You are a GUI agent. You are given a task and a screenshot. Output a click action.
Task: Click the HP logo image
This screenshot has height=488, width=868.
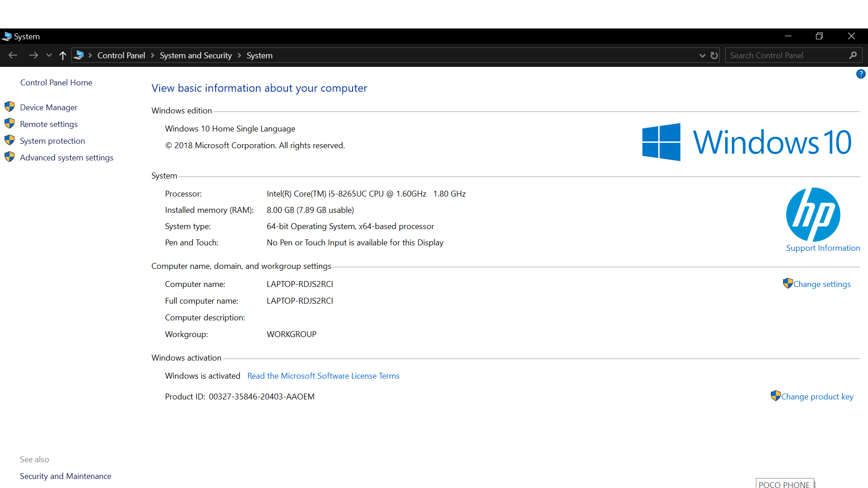point(813,215)
